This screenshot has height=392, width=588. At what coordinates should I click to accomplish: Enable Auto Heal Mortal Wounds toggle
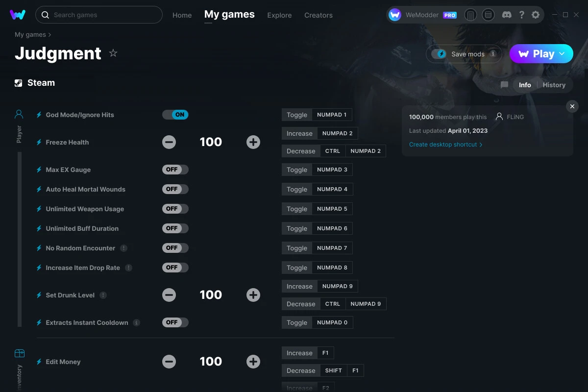pos(175,189)
